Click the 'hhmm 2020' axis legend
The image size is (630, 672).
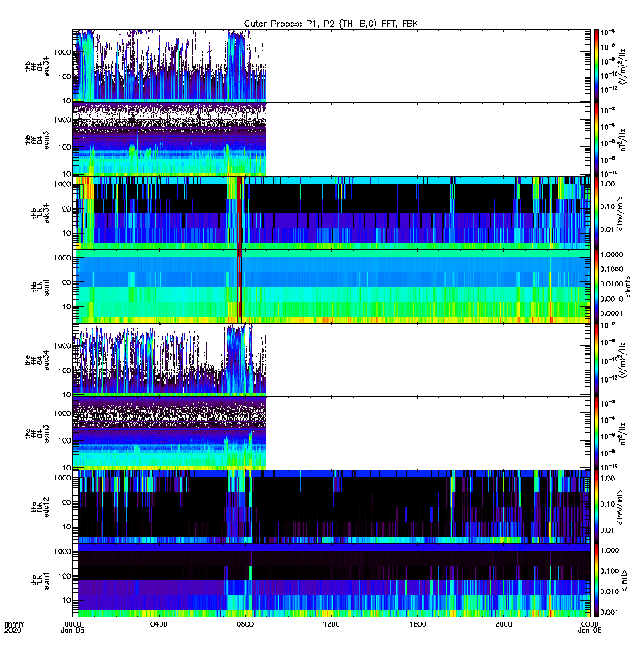14,627
